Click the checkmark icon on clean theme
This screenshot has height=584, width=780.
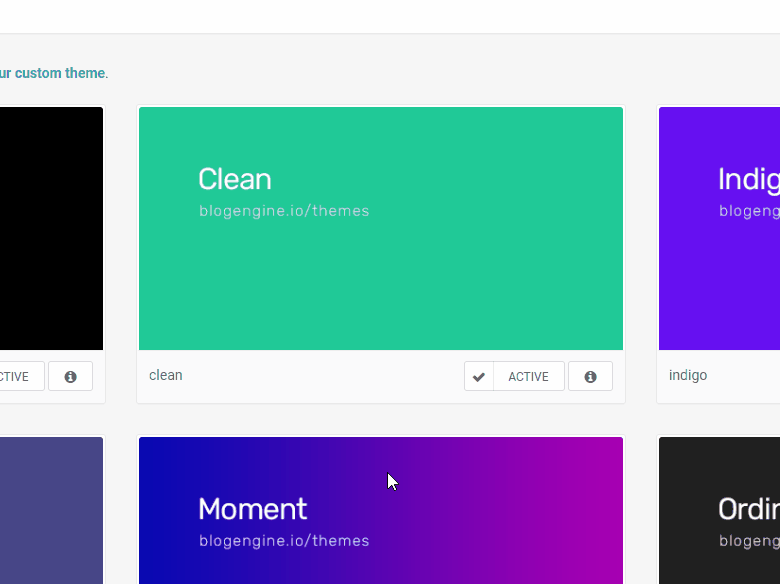479,377
